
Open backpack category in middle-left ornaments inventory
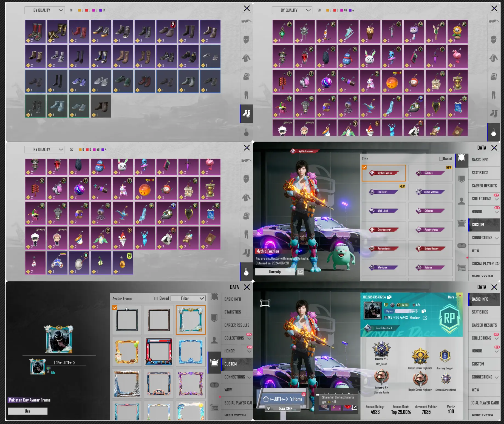click(246, 216)
